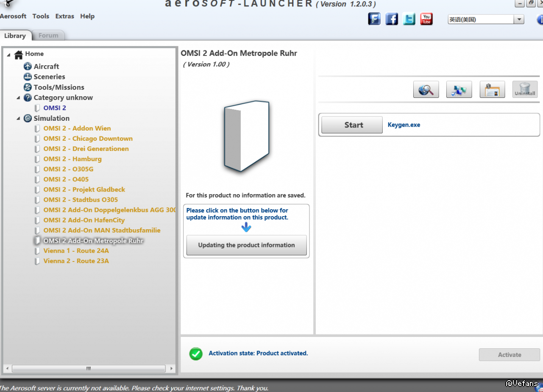Switch to the Forum tab
This screenshot has height=392, width=543.
[48, 36]
